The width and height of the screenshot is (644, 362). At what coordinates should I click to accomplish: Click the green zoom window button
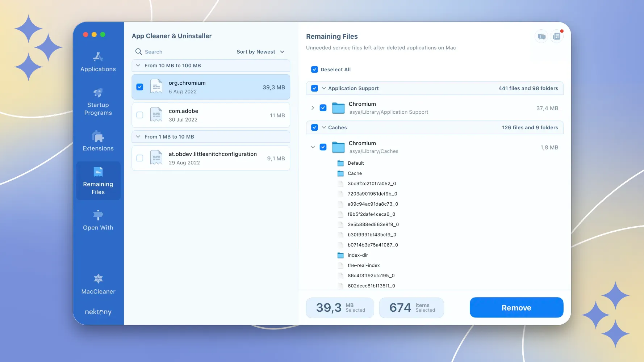(x=103, y=34)
